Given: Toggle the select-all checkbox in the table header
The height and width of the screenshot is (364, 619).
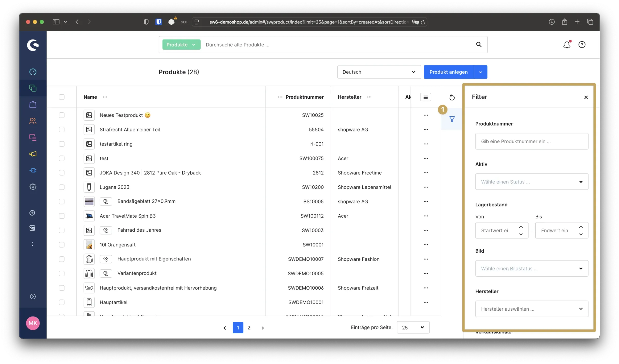Looking at the screenshot, I should tap(62, 97).
